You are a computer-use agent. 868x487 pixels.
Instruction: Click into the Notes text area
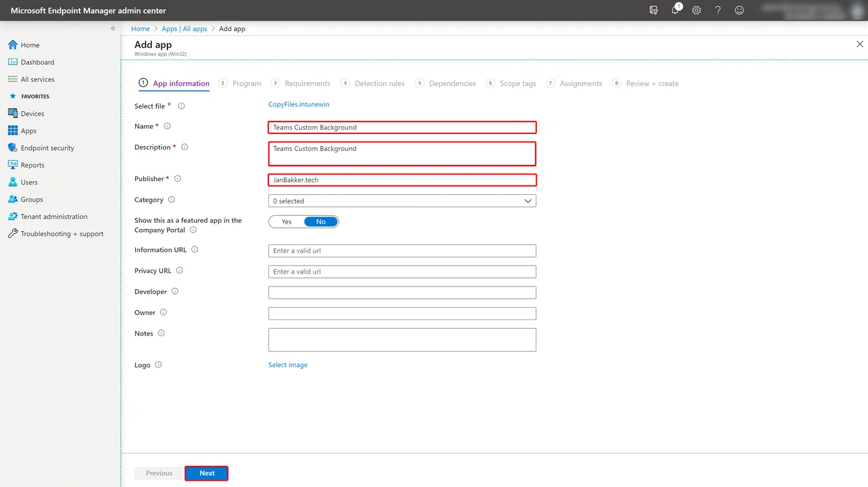[402, 340]
